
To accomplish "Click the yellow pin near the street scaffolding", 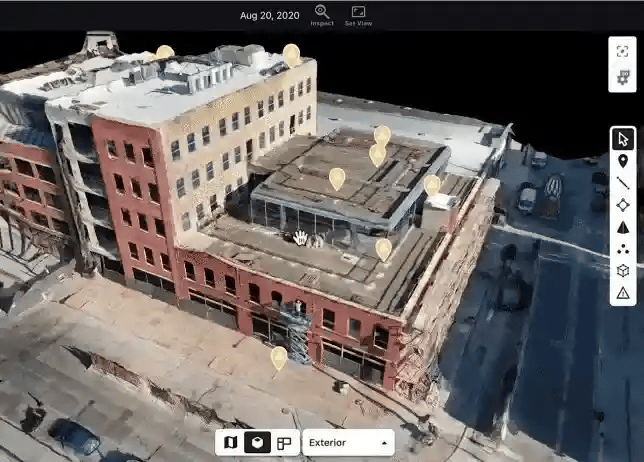I will 279,356.
